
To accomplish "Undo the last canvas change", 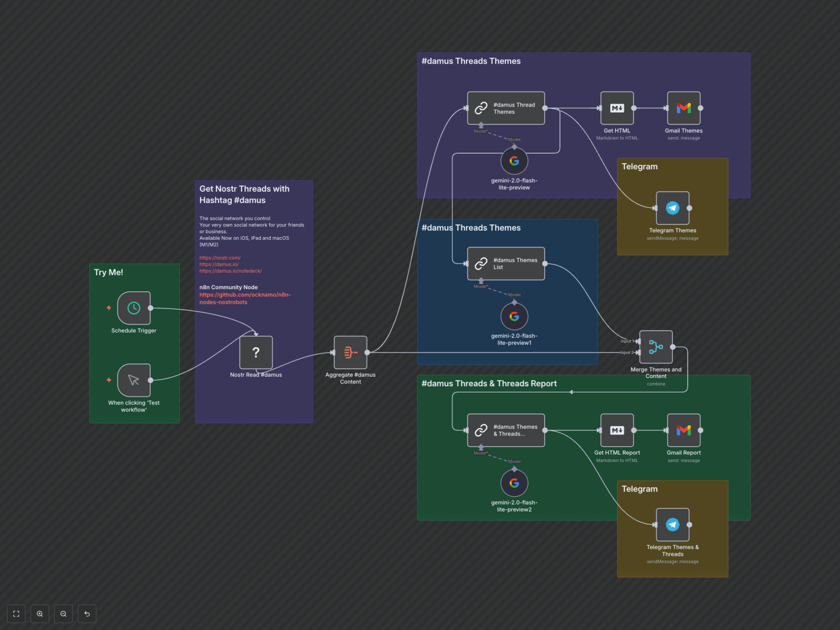I will pos(87,614).
